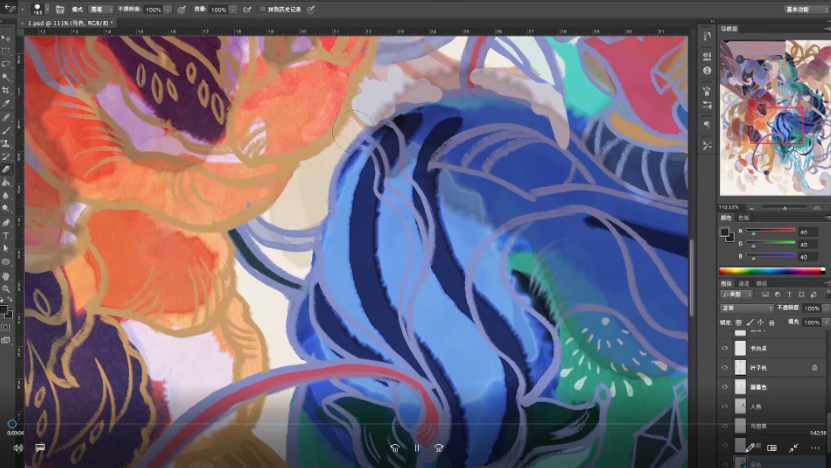Change screen mode icon in toolbox

coord(6,340)
